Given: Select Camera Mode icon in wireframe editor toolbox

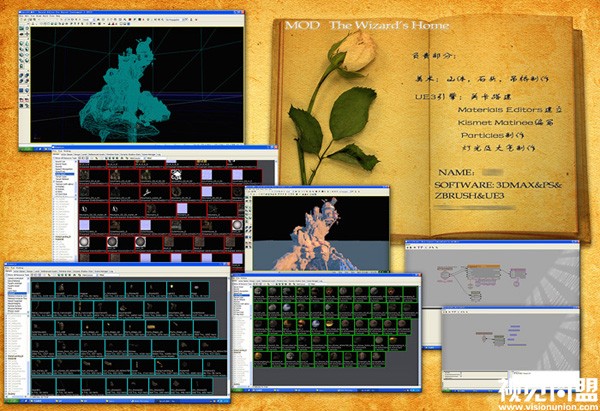Looking at the screenshot, I should (21, 28).
